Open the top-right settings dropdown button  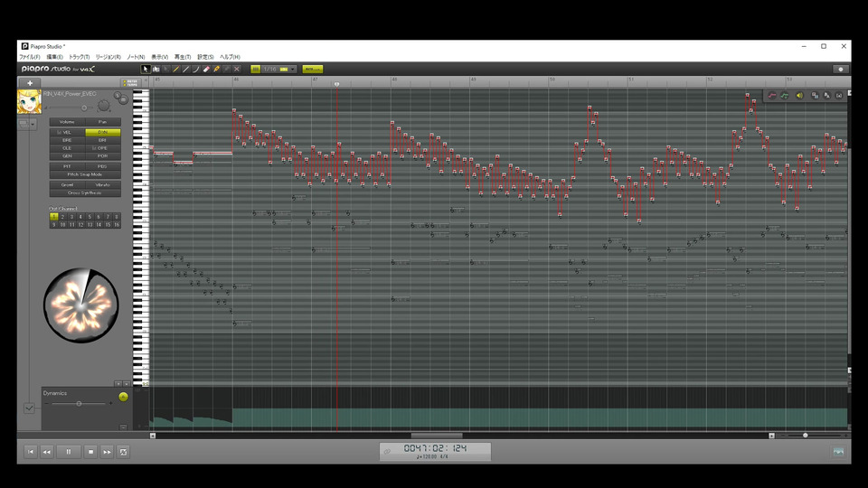(840, 70)
